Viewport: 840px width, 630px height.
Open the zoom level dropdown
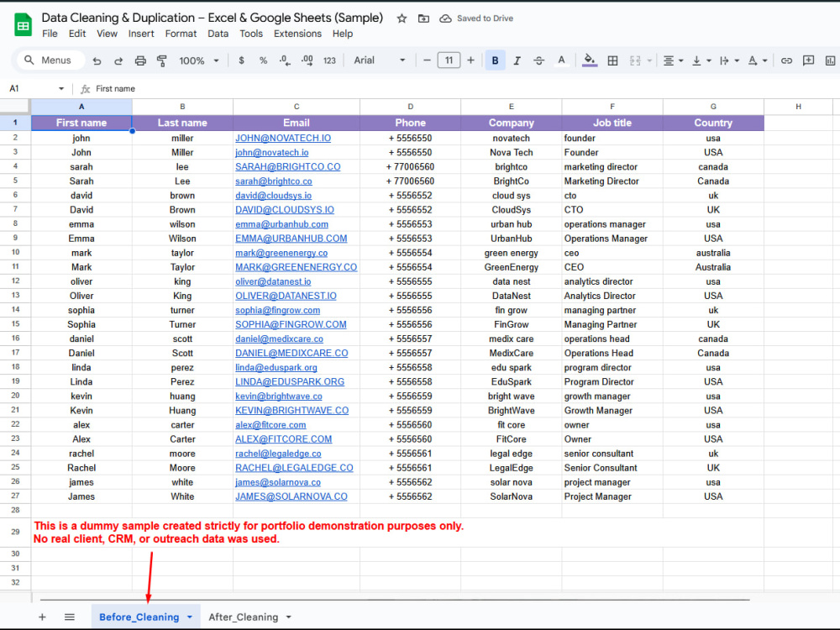[199, 60]
